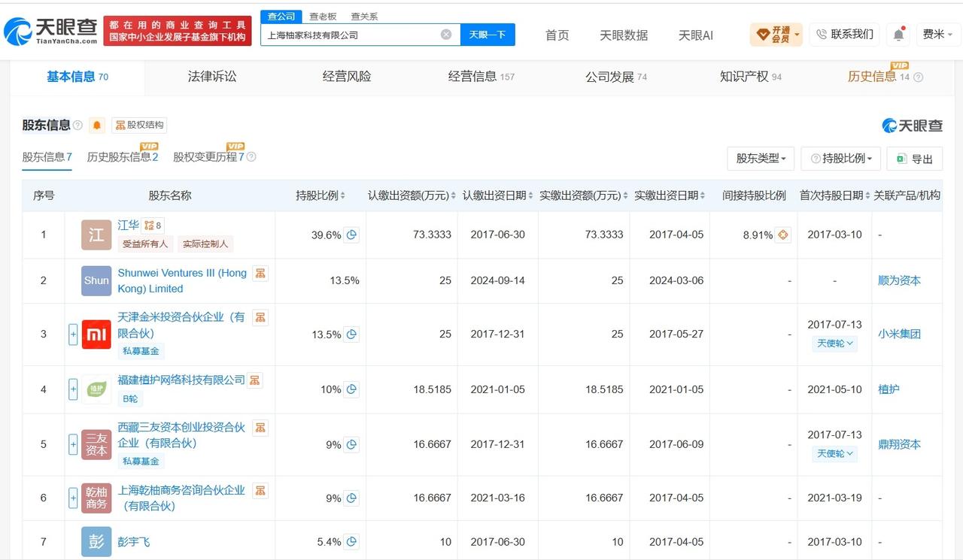Open equity structure icon for Shunwei Ventures

click(x=260, y=274)
